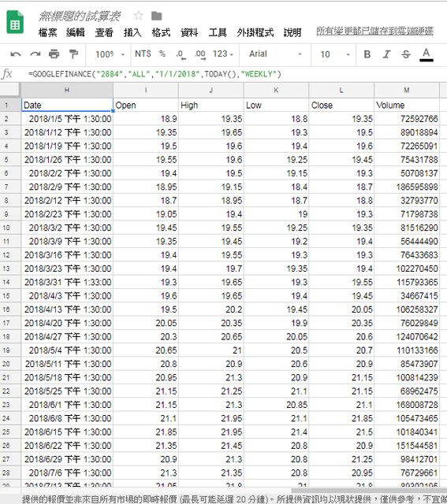The image size is (447, 504).
Task: Select the 2018/4/13 date cell
Action: 67,309
